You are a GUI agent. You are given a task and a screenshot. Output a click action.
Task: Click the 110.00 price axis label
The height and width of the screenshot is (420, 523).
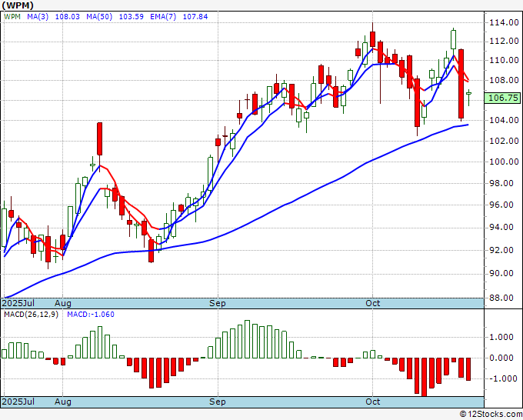[x=504, y=60]
